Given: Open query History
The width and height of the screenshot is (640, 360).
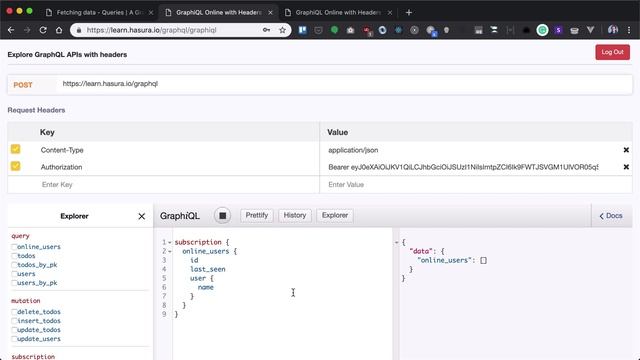Looking at the screenshot, I should (x=295, y=216).
